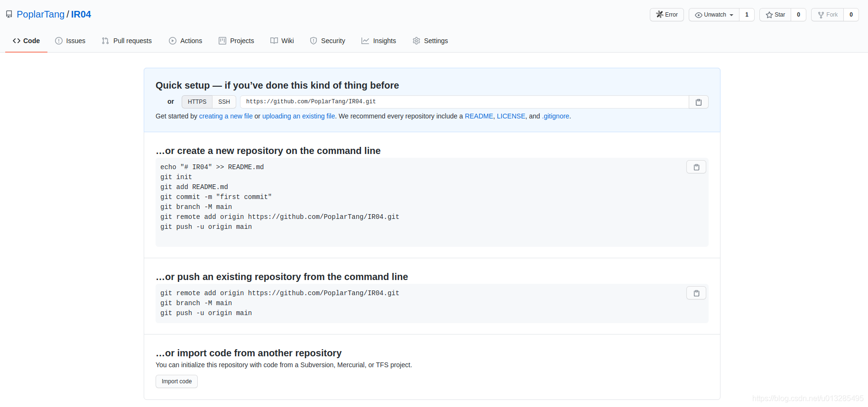Click the Code brackets icon
The height and width of the screenshot is (407, 868).
point(17,41)
